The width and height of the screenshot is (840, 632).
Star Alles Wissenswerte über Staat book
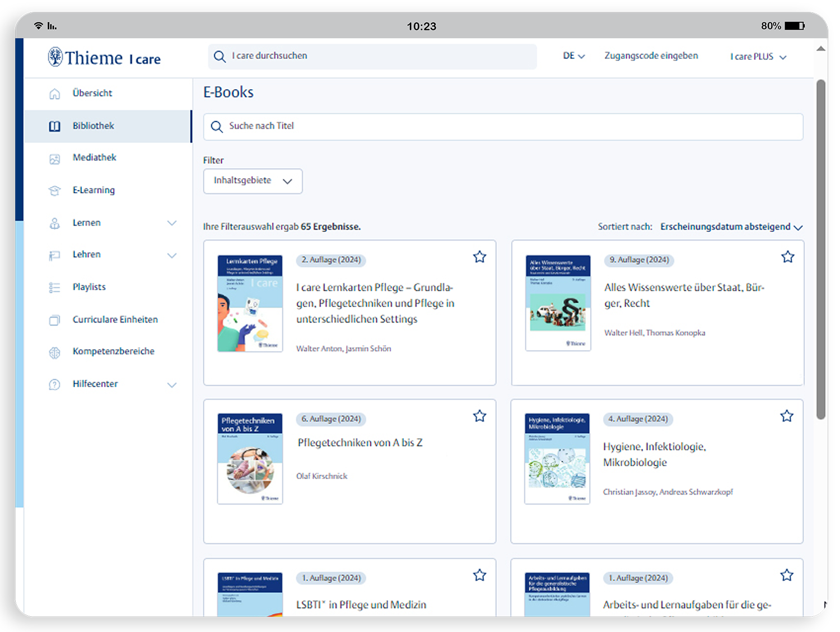pos(788,257)
